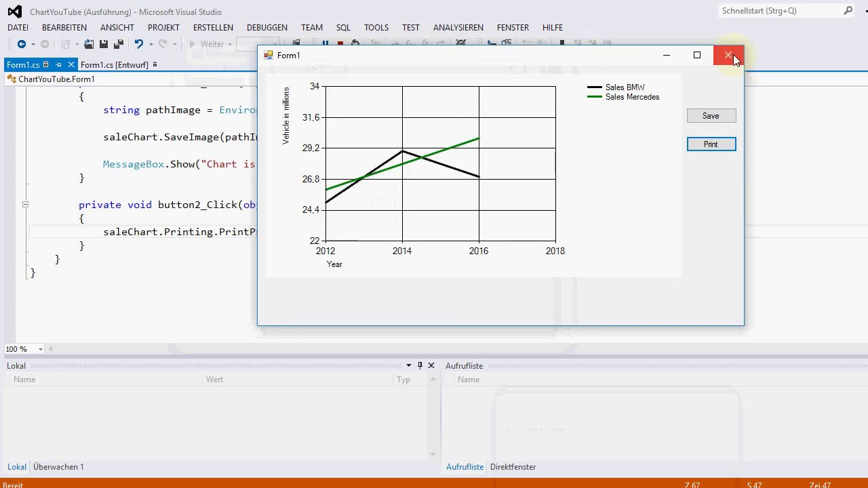Click the Save All toolbar icon
This screenshot has width=868, height=488.
tap(118, 44)
